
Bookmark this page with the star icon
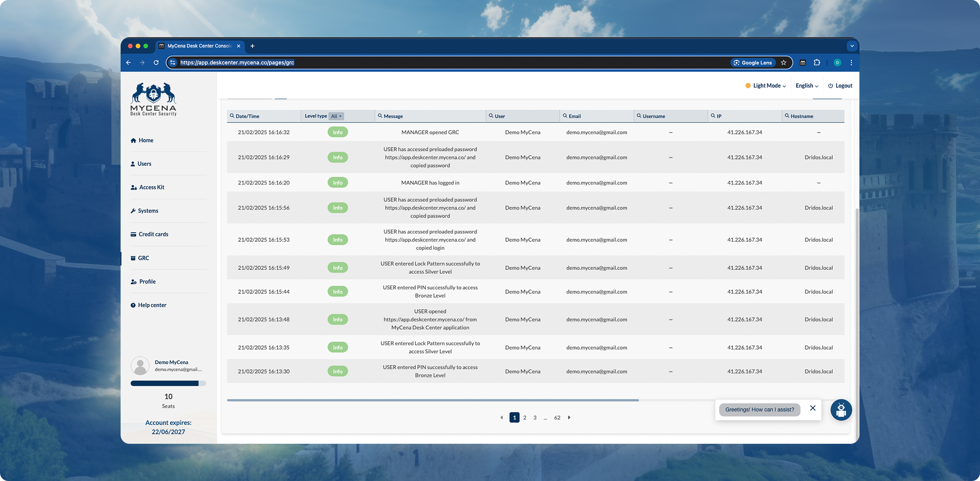point(783,63)
